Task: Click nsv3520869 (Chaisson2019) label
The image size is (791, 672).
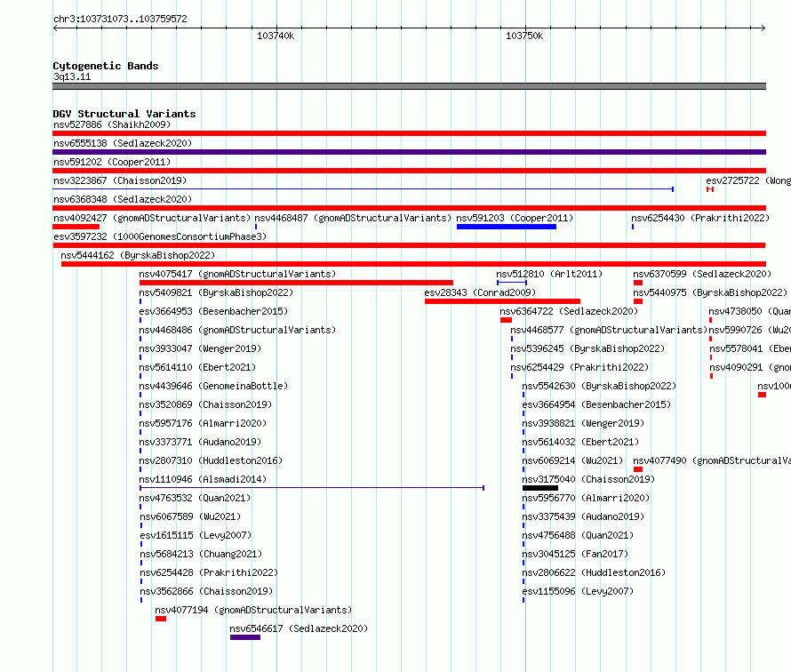Action: pyautogui.click(x=206, y=404)
